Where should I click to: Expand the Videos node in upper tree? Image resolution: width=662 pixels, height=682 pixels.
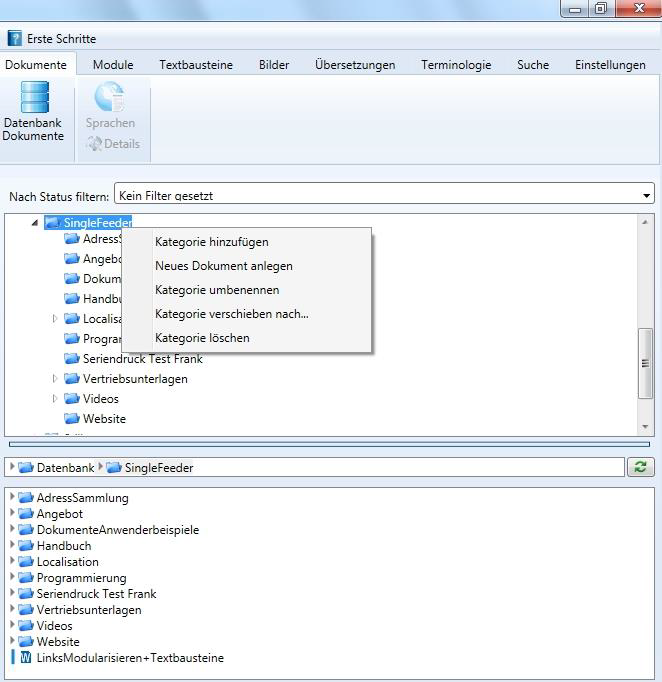pyautogui.click(x=55, y=399)
